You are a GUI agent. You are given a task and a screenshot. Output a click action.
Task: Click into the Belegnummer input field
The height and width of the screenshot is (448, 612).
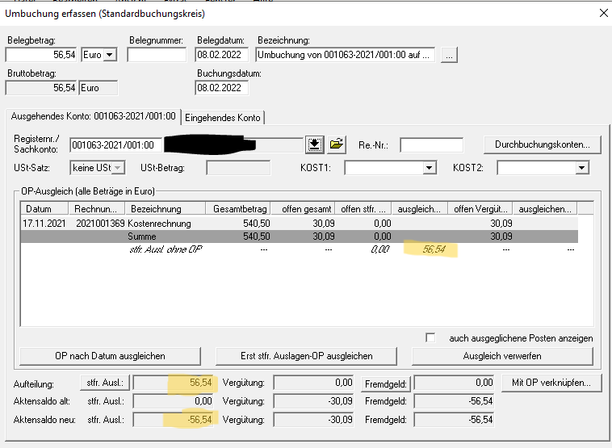(156, 55)
